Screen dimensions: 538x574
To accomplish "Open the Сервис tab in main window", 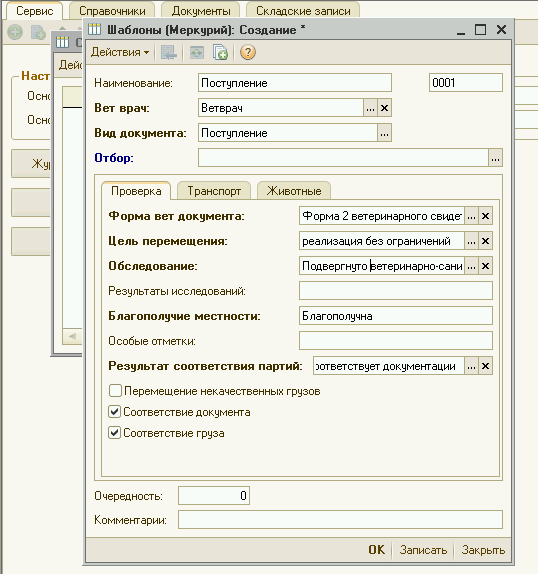I will (x=34, y=11).
